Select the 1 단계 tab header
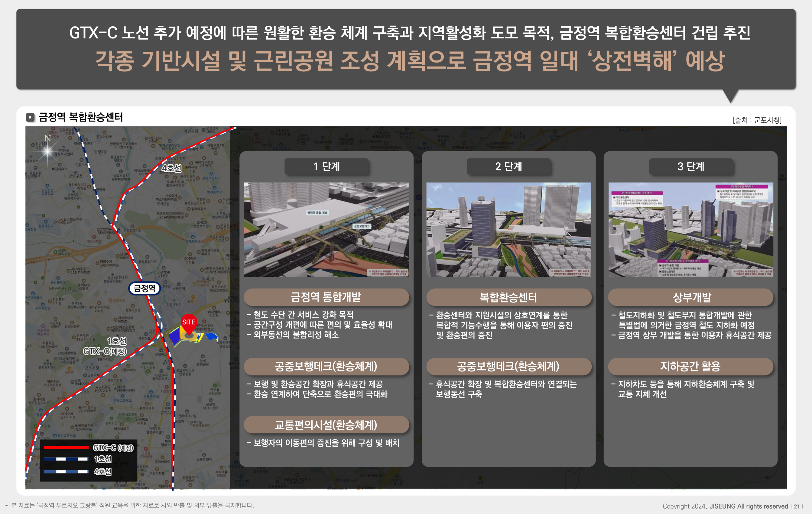 pos(326,166)
